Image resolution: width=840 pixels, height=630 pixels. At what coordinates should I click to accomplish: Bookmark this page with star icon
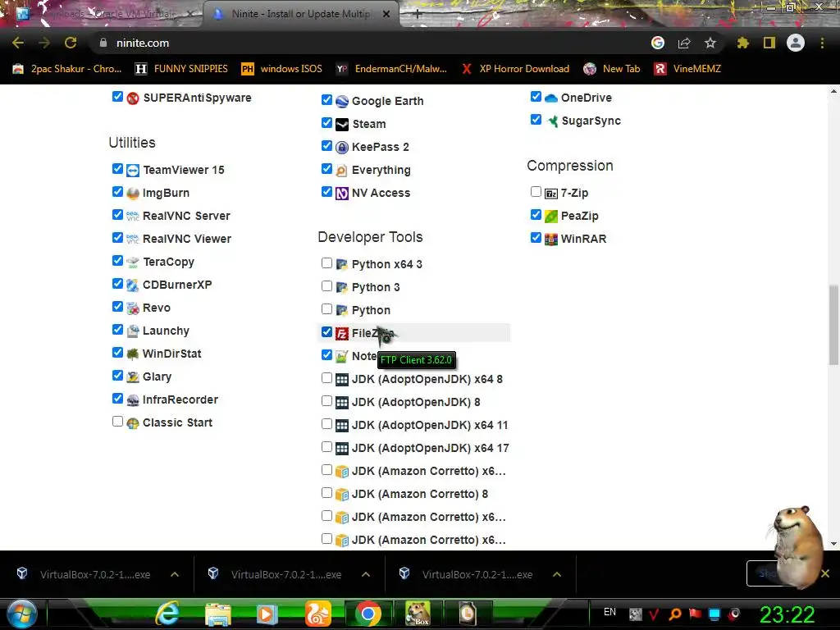(710, 43)
